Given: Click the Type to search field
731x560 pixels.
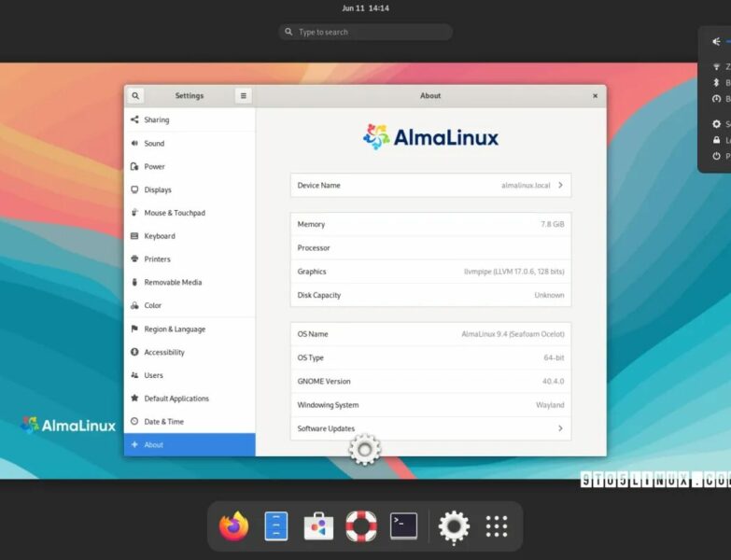Looking at the screenshot, I should (x=366, y=32).
